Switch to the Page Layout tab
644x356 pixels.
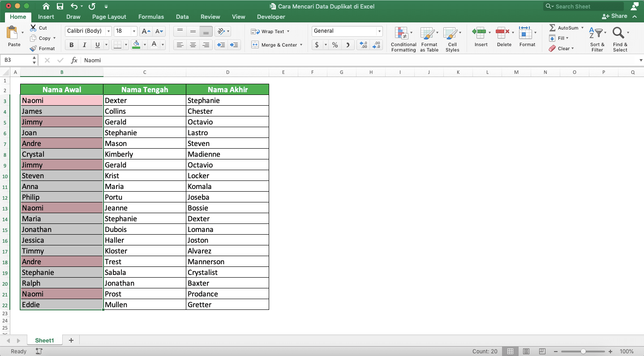109,17
